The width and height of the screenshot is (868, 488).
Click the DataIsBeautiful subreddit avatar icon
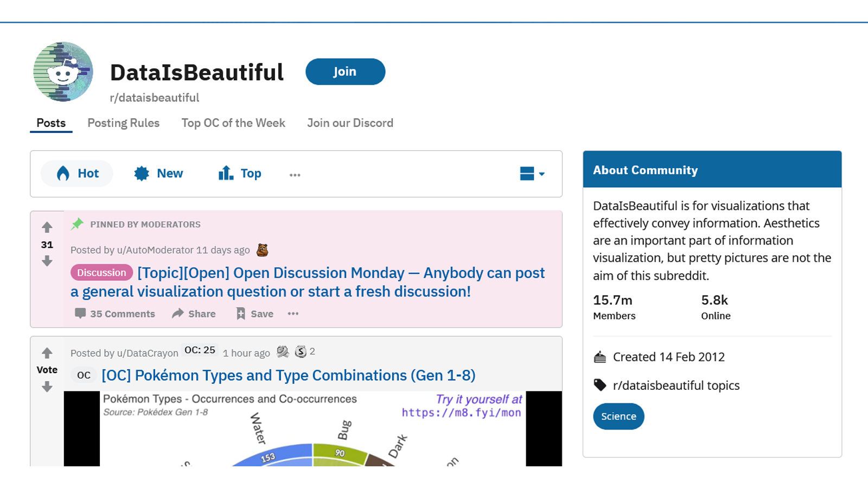pyautogui.click(x=63, y=72)
